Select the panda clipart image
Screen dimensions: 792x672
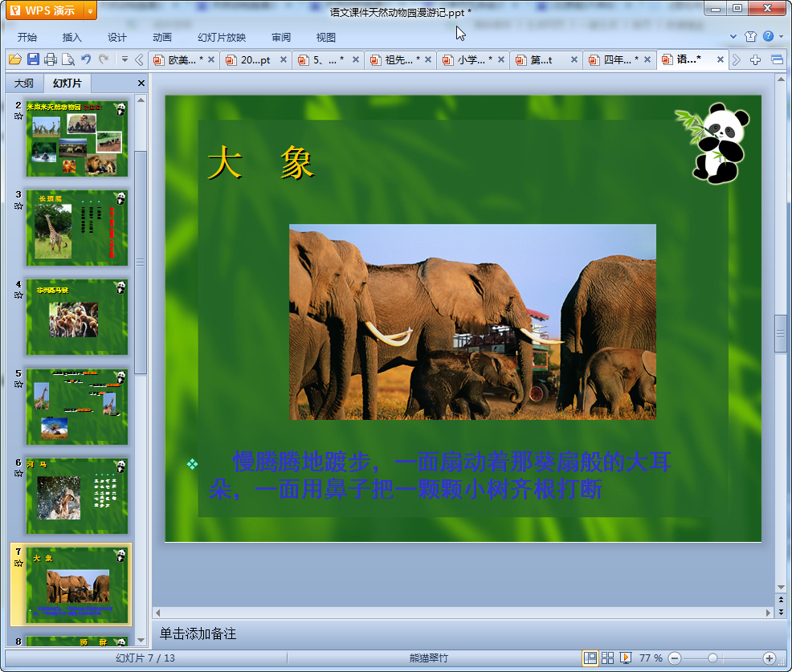[712, 143]
